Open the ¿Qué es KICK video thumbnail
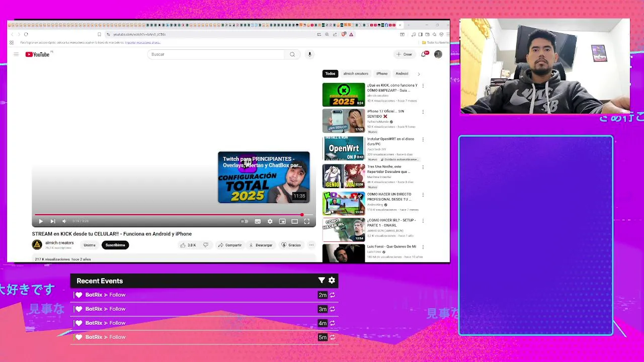 [x=344, y=95]
